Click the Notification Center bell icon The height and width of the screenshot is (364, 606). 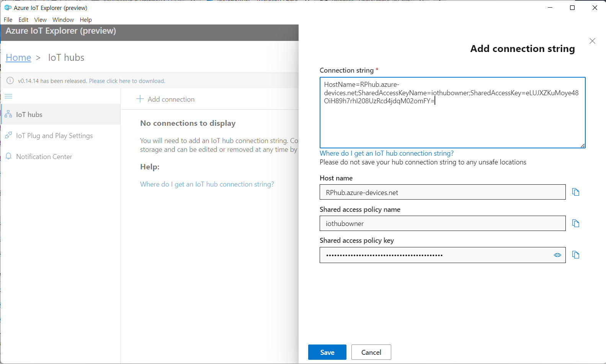tap(8, 156)
